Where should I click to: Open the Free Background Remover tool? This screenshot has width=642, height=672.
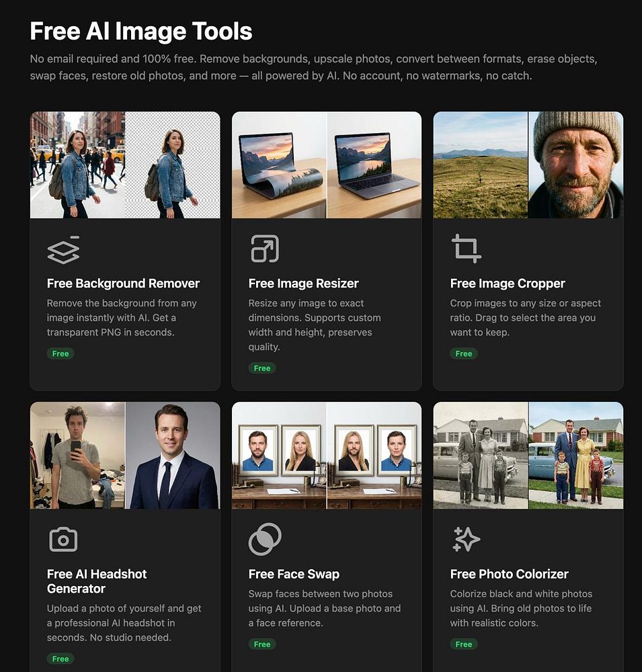click(x=123, y=284)
